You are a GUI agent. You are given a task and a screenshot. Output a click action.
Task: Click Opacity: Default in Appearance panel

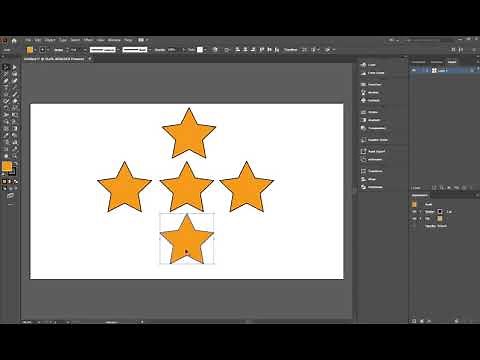(x=436, y=226)
